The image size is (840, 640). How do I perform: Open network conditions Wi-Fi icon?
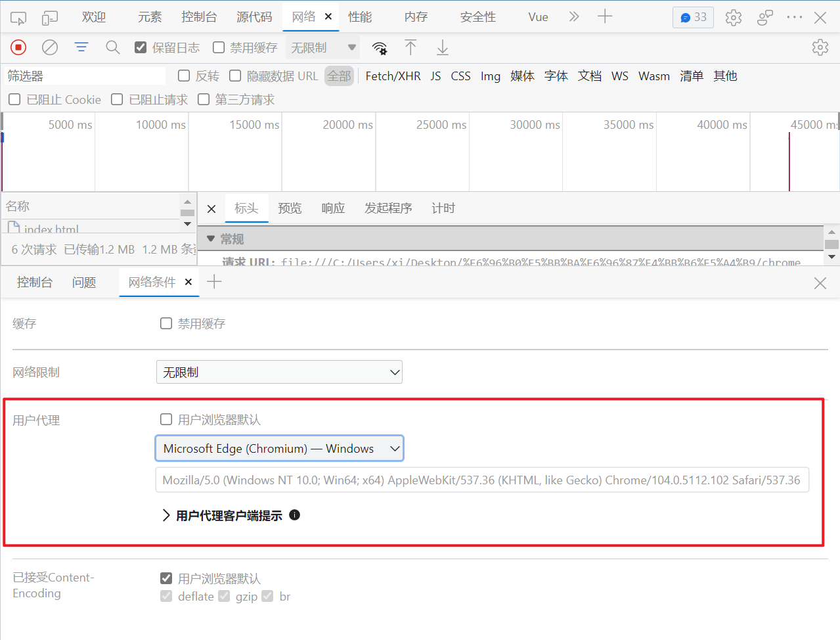point(380,47)
